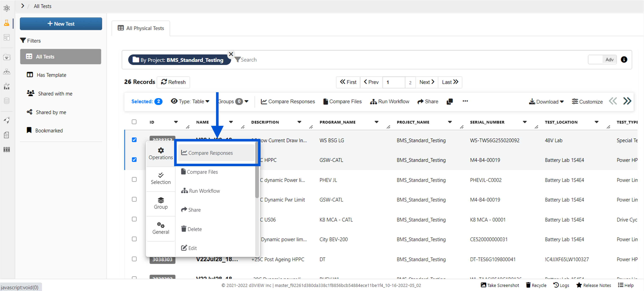Image resolution: width=644 pixels, height=291 pixels.
Task: Go to Next page
Action: coord(427,82)
